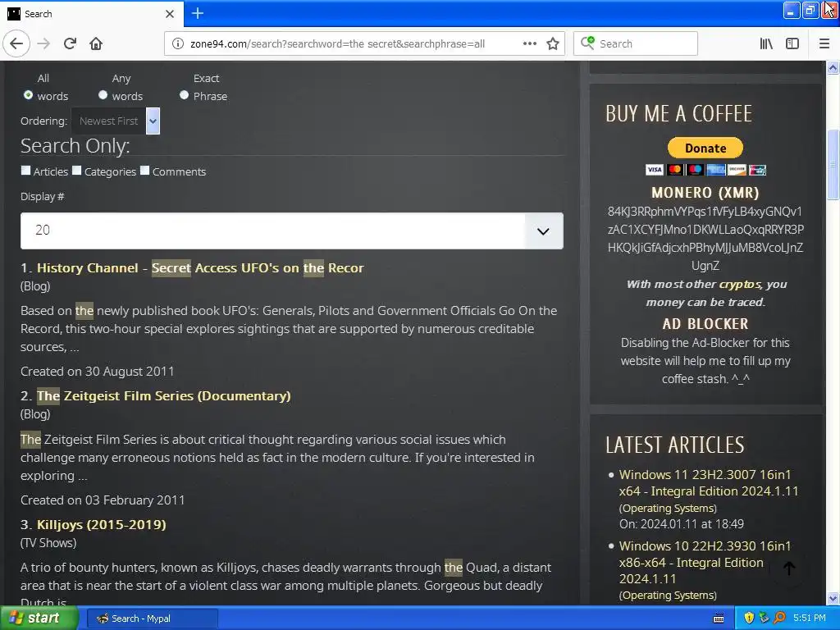Open the browser home page

(x=96, y=43)
